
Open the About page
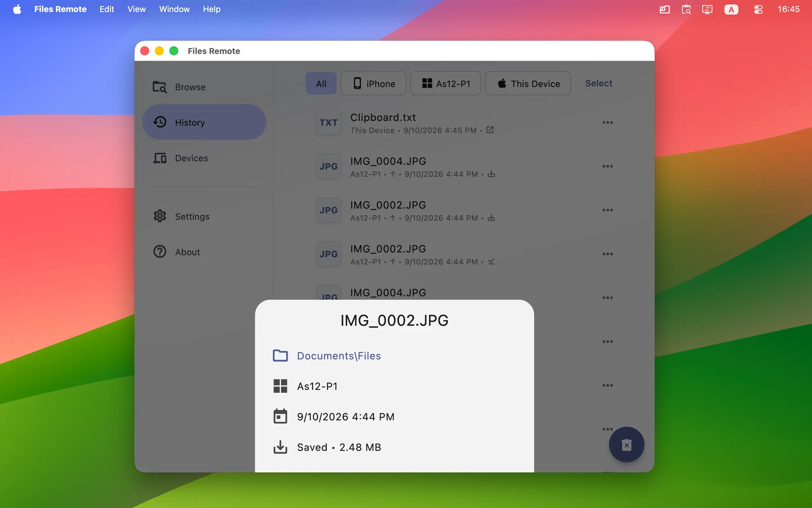tap(204, 252)
